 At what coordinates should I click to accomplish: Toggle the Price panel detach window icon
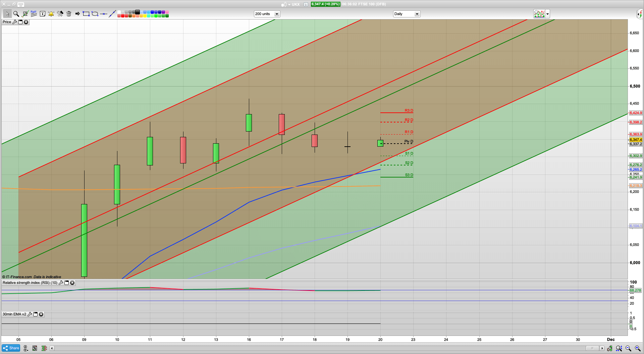(x=20, y=22)
